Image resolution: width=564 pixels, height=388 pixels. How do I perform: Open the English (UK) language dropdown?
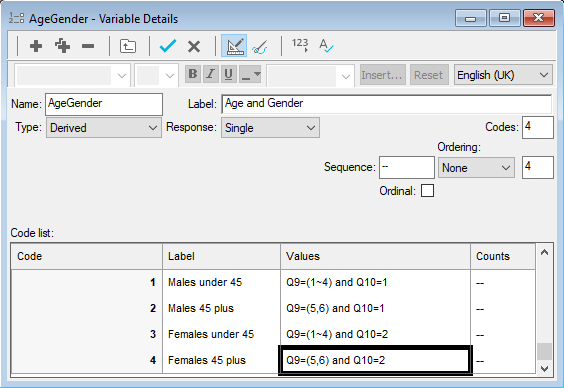point(503,75)
